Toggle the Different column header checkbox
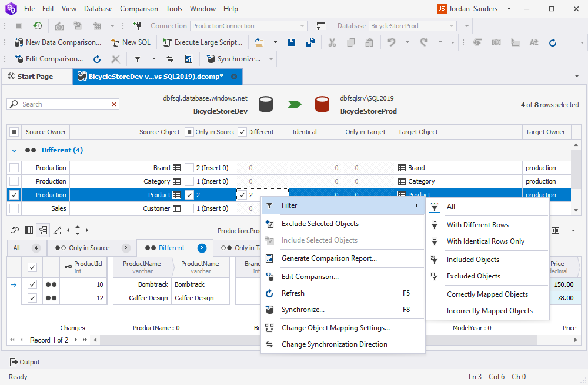Screen dimensions: 588x385 point(242,132)
